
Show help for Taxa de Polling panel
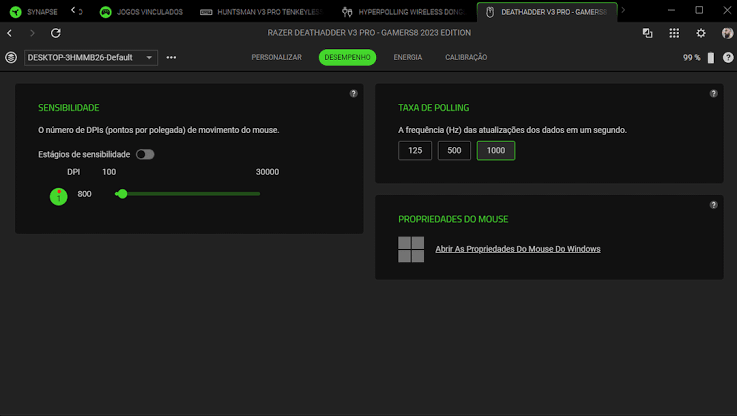coord(713,94)
